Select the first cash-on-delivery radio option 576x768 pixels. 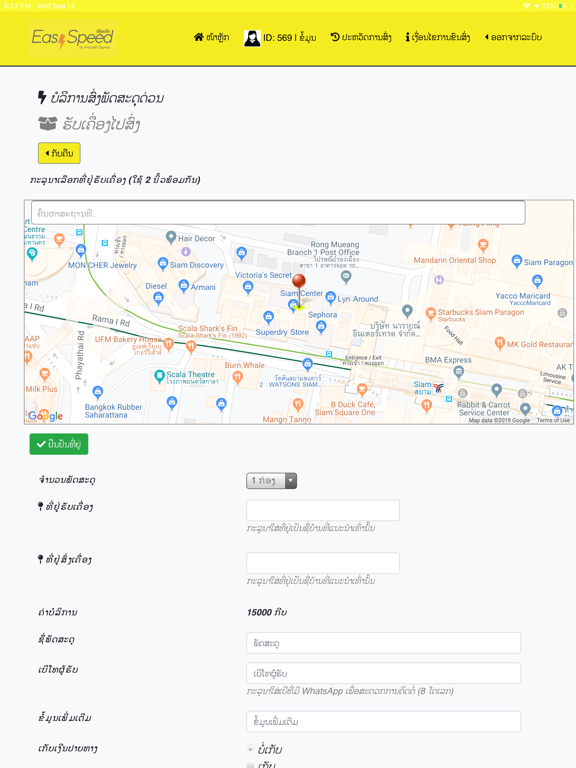click(x=251, y=749)
